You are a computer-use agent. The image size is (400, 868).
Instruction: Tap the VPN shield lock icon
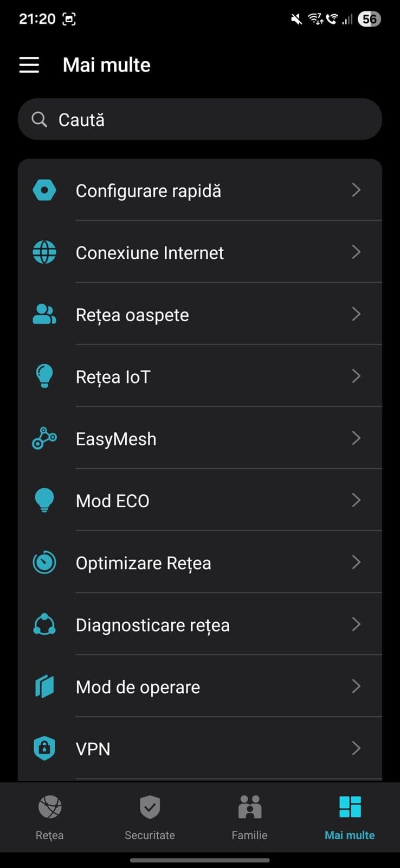[44, 749]
